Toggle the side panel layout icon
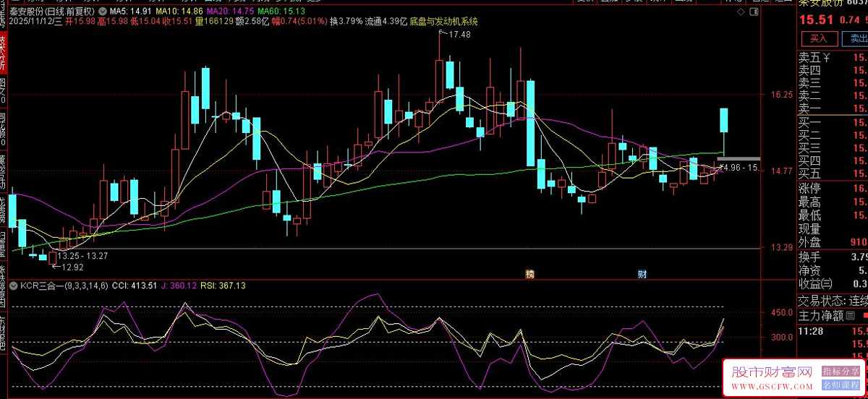The image size is (868, 399). (754, 12)
